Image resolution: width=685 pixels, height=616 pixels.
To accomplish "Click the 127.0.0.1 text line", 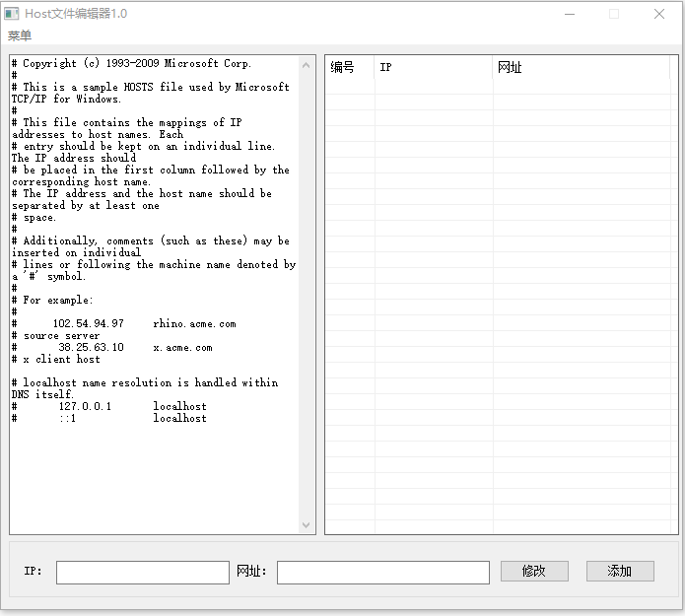I will pos(108,406).
